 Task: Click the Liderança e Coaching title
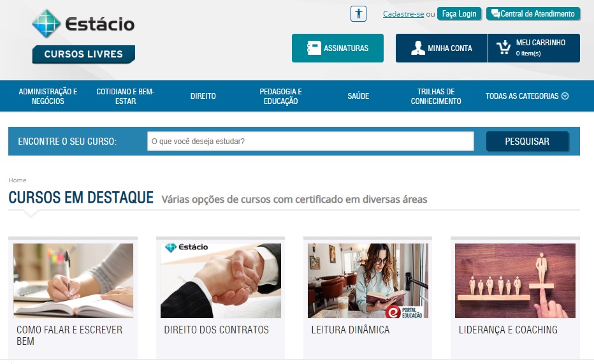pyautogui.click(x=508, y=330)
